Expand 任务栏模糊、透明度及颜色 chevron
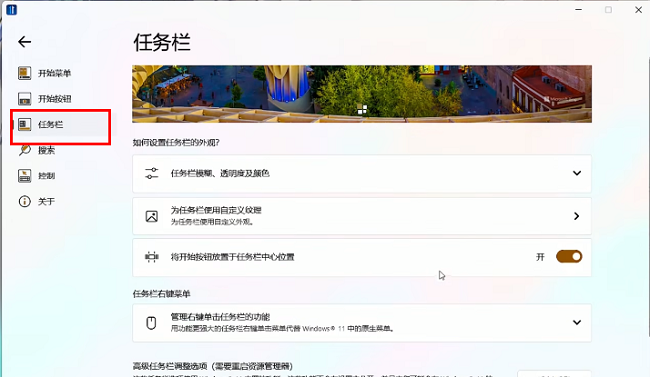This screenshot has width=650, height=377. point(577,173)
